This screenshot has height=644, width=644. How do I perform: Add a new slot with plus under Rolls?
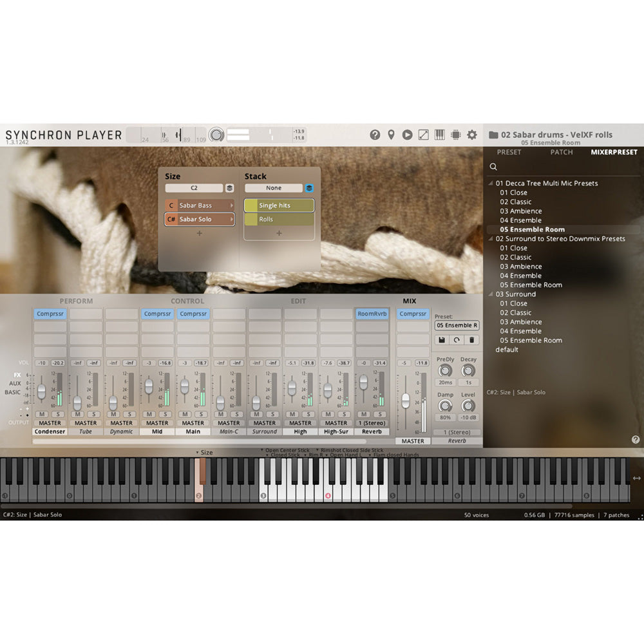pyautogui.click(x=279, y=233)
